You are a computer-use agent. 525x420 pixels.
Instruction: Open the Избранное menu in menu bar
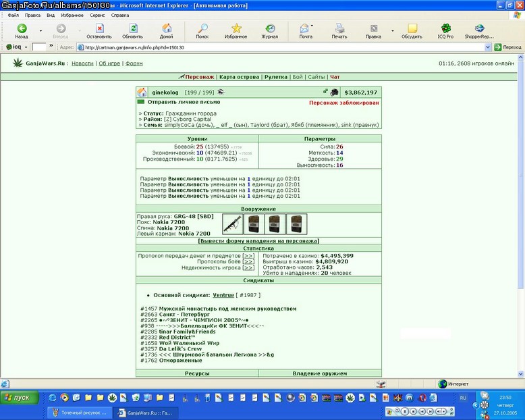point(72,15)
